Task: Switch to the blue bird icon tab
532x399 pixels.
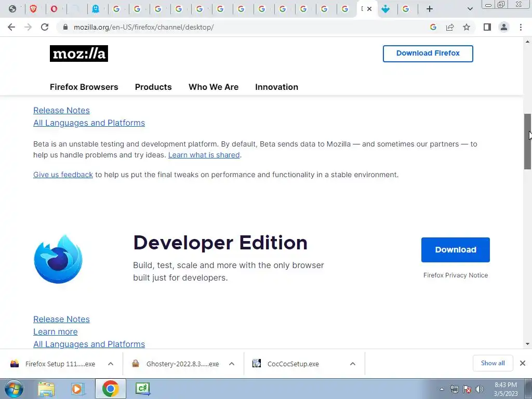Action: [385, 9]
